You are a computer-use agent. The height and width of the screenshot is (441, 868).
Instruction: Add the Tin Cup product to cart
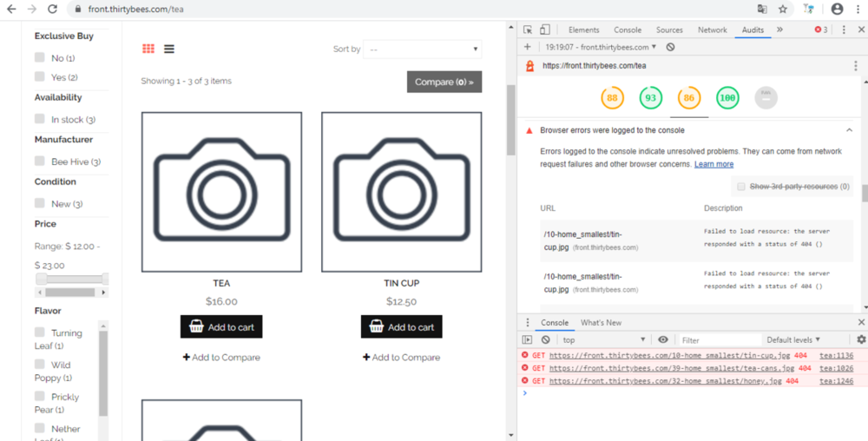(x=402, y=327)
